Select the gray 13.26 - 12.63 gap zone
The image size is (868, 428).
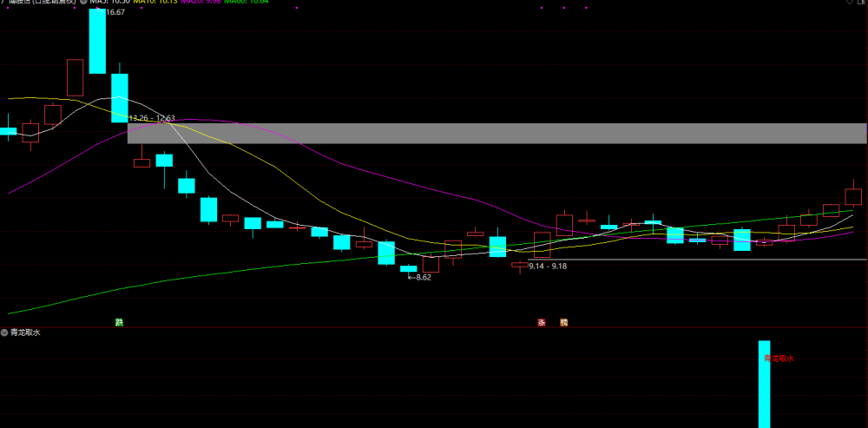pos(496,134)
